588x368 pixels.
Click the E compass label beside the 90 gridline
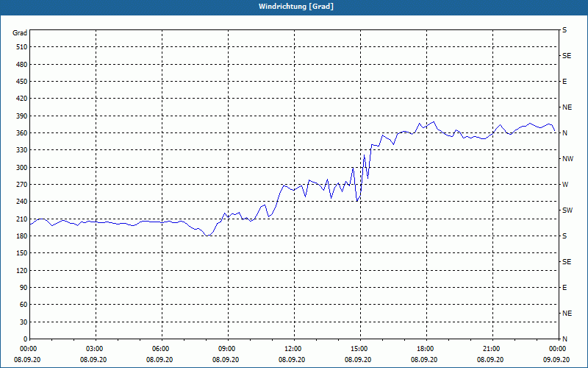tap(564, 288)
